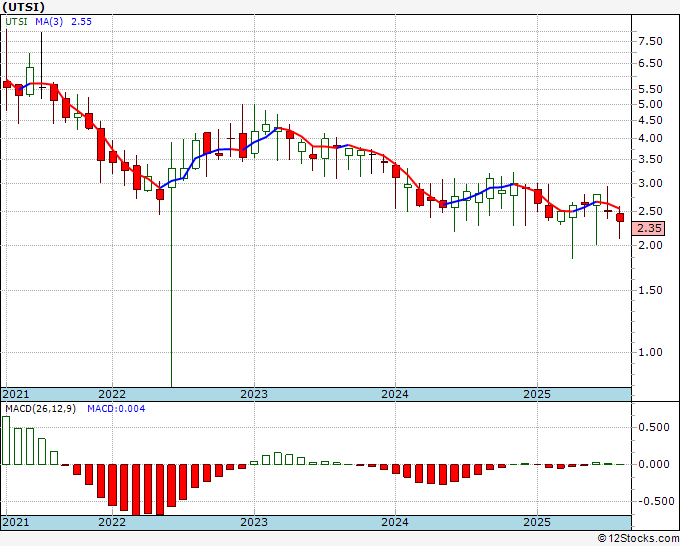Click the 4.50 price axis label

(650, 120)
